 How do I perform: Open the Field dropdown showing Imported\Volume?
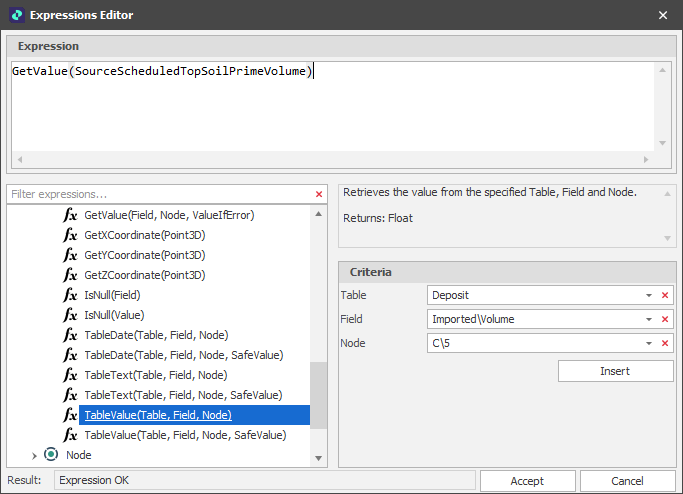[649, 319]
